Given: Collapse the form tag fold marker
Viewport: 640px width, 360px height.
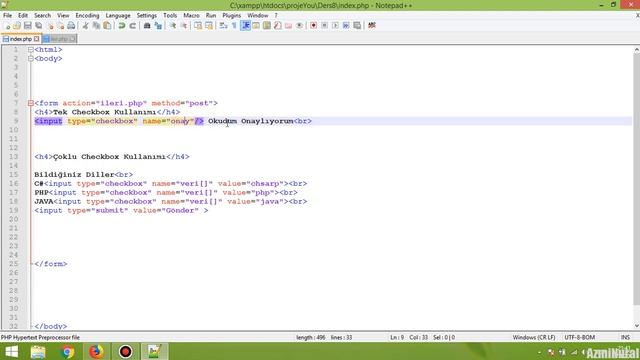Looking at the screenshot, I should pos(31,103).
